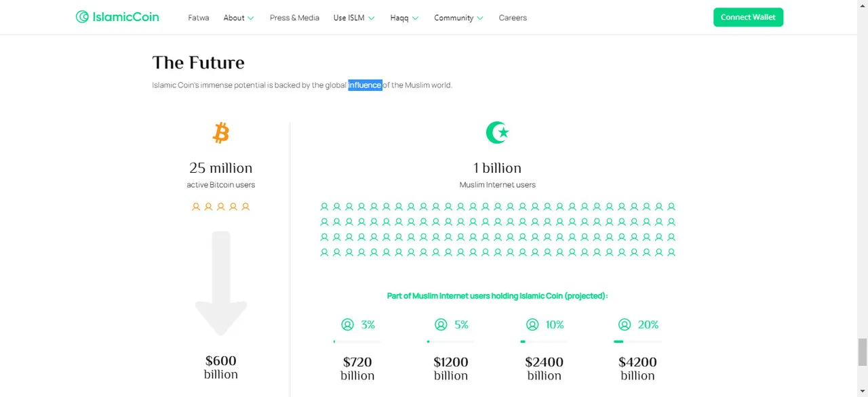Expand the Community dropdown chevron
The width and height of the screenshot is (868, 397).
[480, 18]
